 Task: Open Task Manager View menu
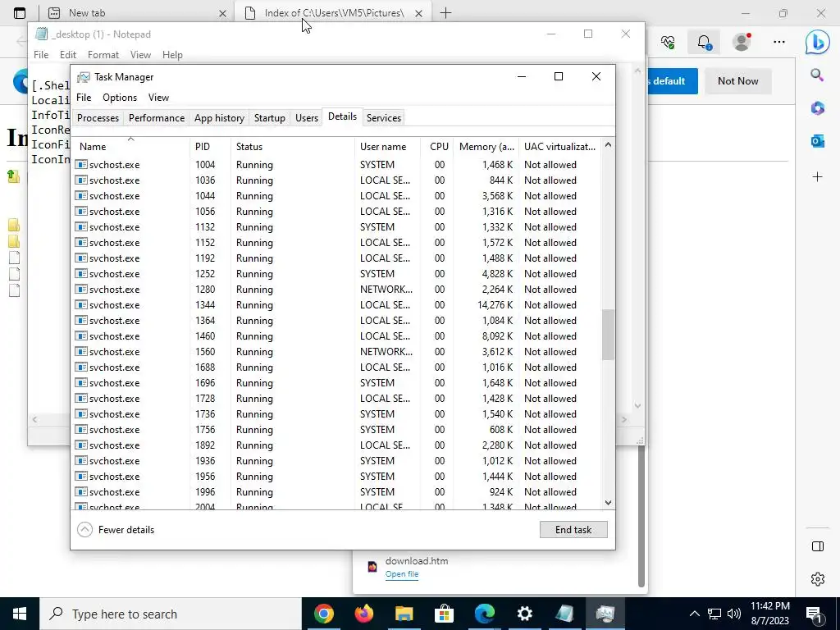tap(158, 98)
